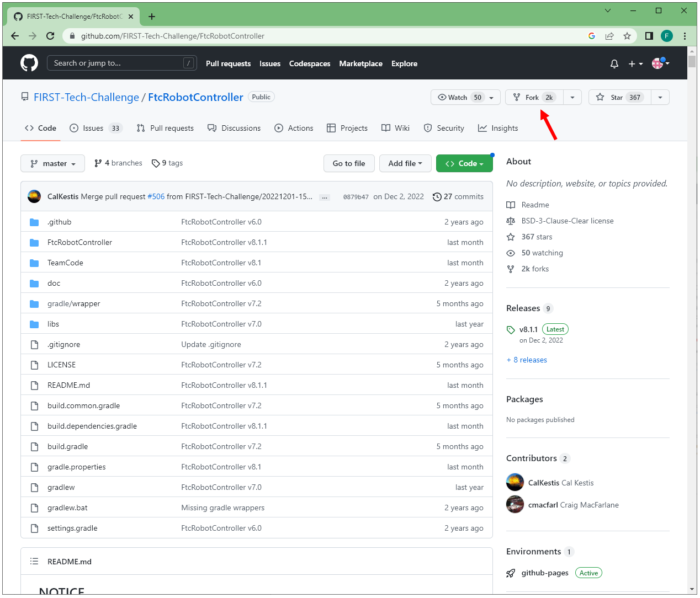Viewport: 700px width, 598px height.
Task: Click the LICENSE file icon
Action: coord(34,365)
